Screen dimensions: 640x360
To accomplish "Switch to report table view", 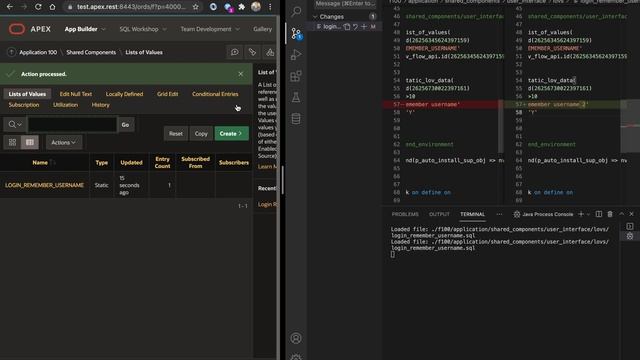I will 30,142.
